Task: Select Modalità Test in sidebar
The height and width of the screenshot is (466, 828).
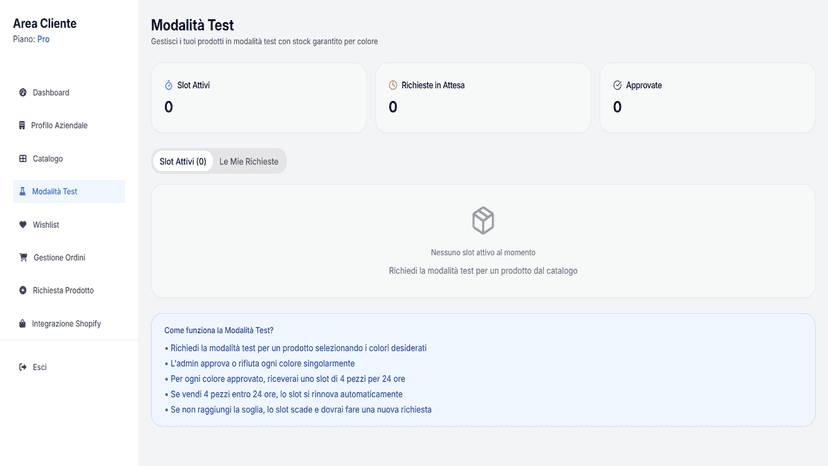Action: [x=69, y=191]
